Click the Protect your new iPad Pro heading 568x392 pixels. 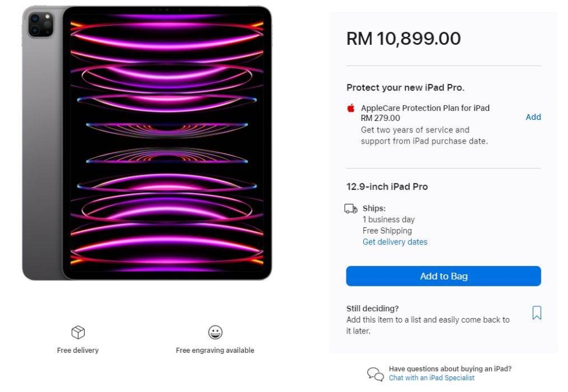coord(406,87)
